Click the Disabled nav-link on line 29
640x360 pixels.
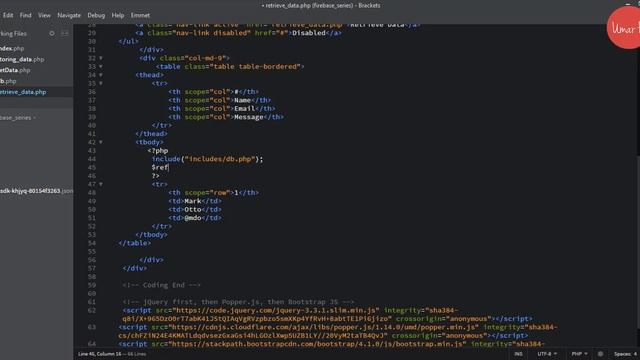click(x=238, y=33)
